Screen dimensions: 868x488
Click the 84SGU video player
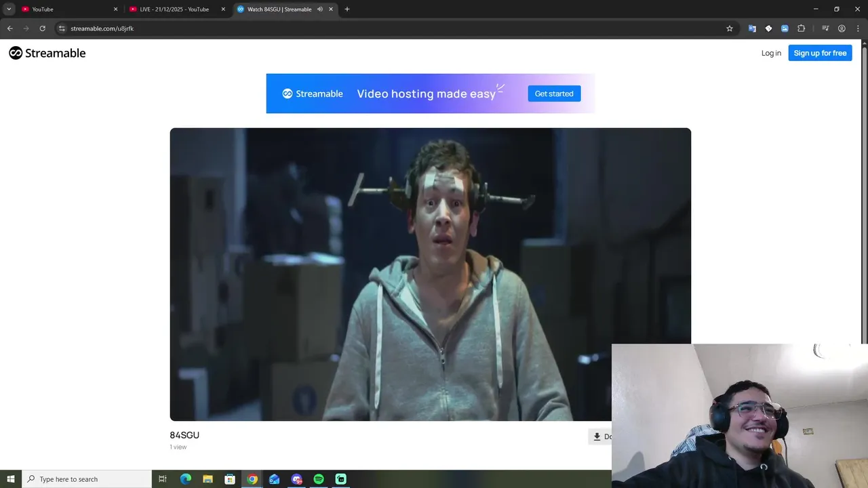[430, 274]
